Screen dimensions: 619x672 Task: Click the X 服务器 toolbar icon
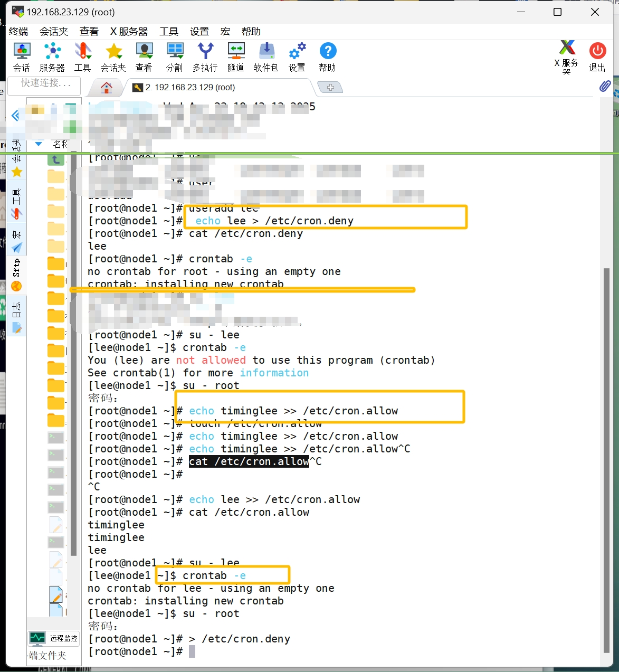(x=567, y=57)
